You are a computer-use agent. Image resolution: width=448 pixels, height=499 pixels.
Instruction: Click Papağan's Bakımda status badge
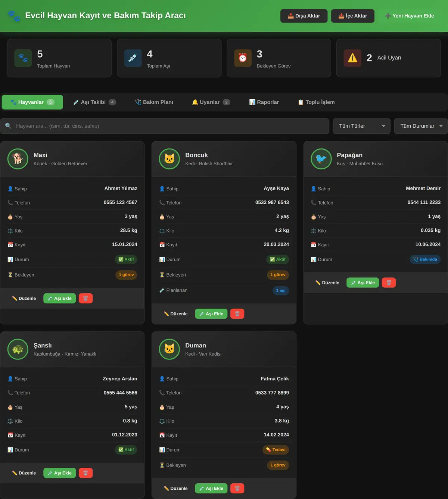click(x=425, y=259)
